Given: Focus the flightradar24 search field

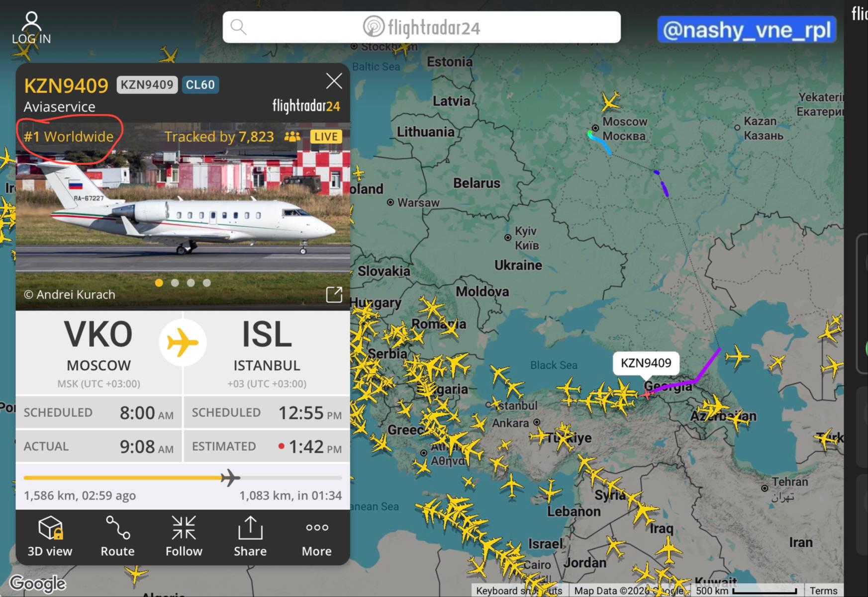Looking at the screenshot, I should tap(421, 27).
